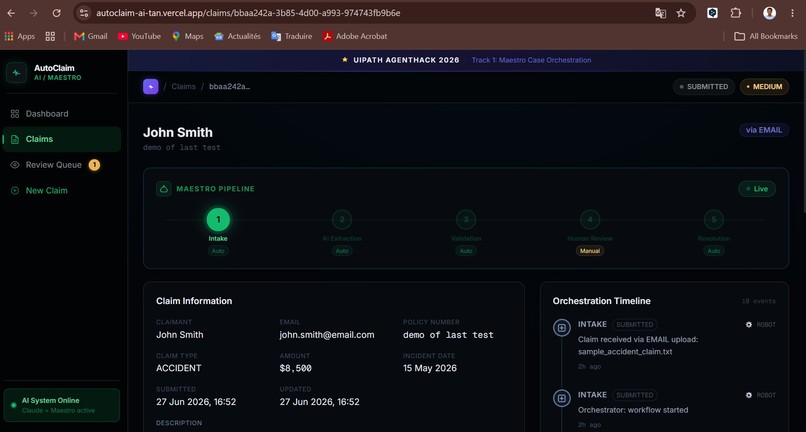The height and width of the screenshot is (432, 806).
Task: Open Review Queue in the sidebar
Action: click(62, 165)
